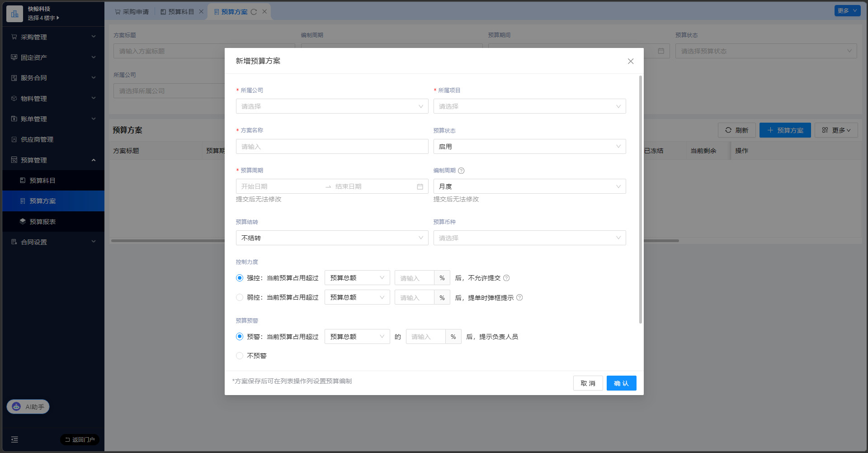Open the AI助手 assistant

[x=28, y=406]
